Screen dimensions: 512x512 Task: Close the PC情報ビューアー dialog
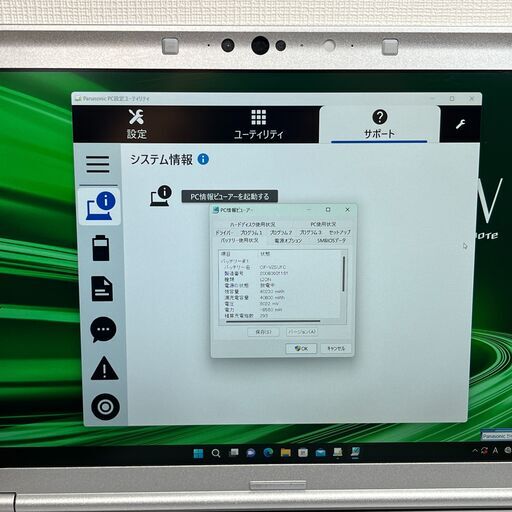tap(347, 210)
